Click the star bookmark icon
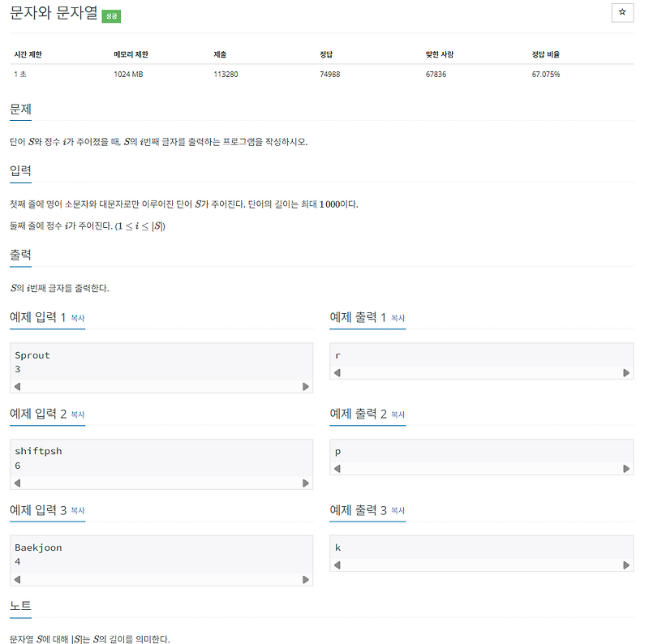 click(622, 13)
